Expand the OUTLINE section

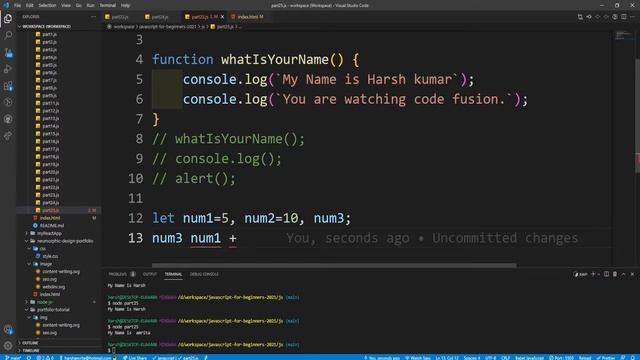[x=30, y=343]
